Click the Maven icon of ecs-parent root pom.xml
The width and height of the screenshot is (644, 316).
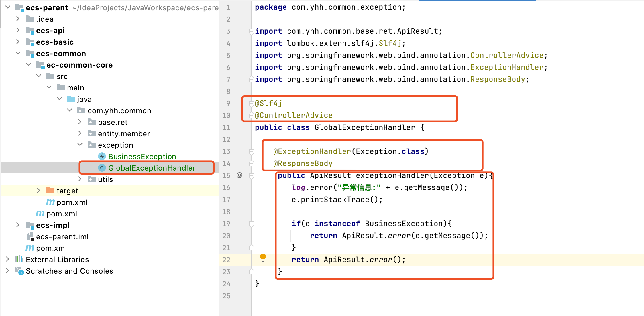[30, 248]
